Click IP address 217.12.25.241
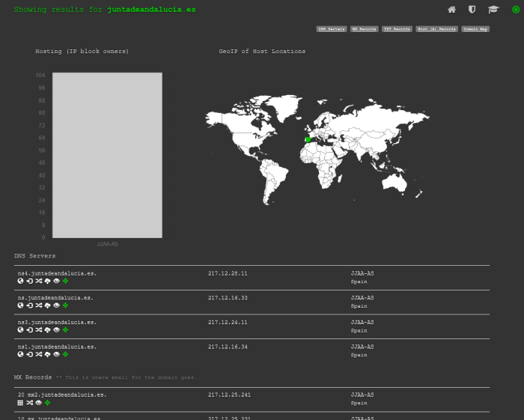This screenshot has height=420, width=524. click(230, 395)
